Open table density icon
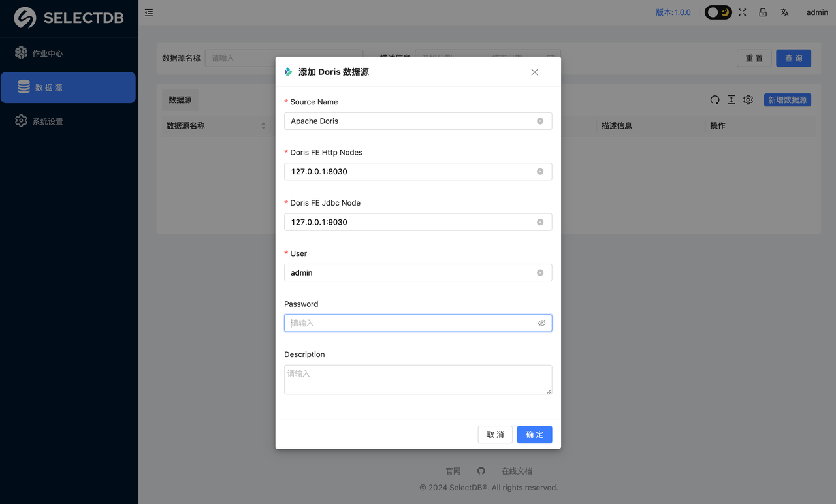Image resolution: width=836 pixels, height=504 pixels. (731, 100)
